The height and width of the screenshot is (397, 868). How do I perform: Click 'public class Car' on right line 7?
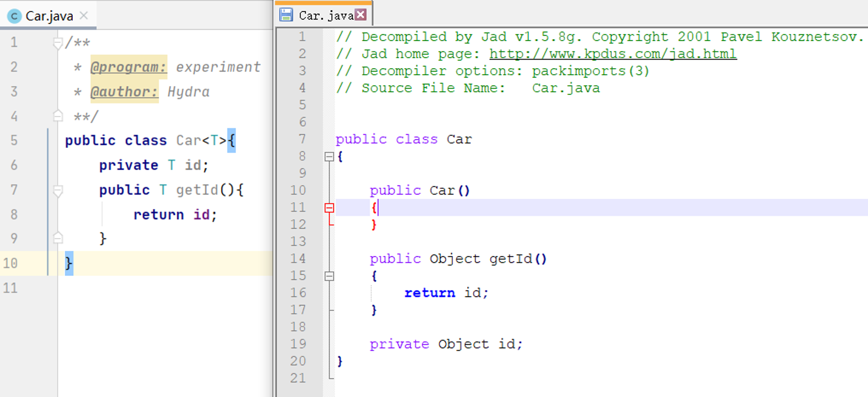[404, 139]
